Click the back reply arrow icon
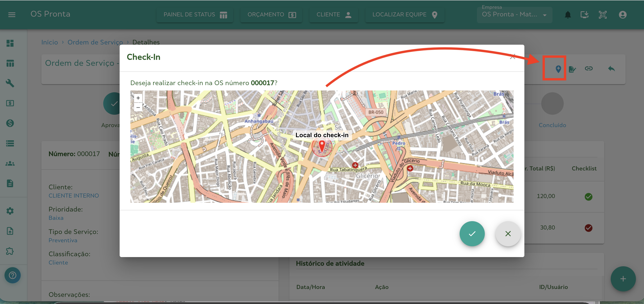The width and height of the screenshot is (644, 304). pos(611,68)
